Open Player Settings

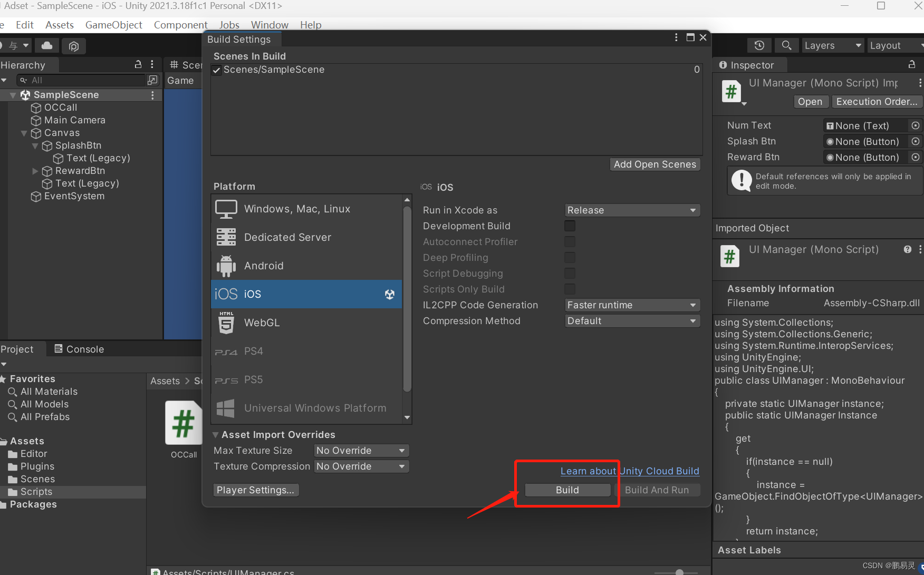[x=256, y=490]
